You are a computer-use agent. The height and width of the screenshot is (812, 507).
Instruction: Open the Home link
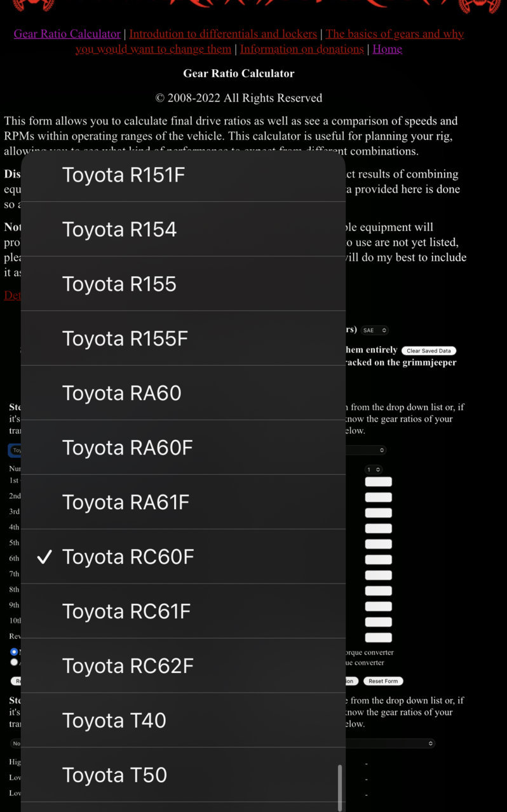click(x=387, y=49)
